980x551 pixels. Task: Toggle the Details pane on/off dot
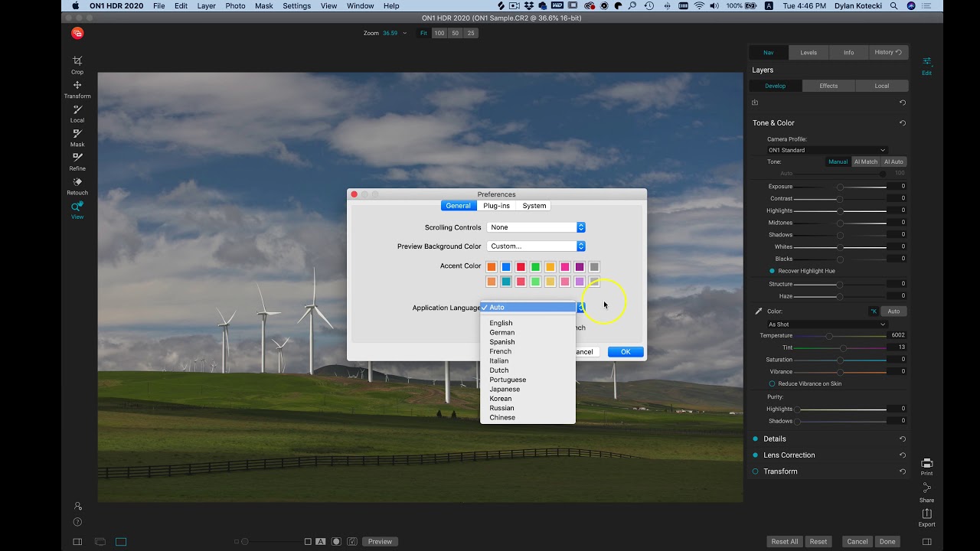click(755, 439)
